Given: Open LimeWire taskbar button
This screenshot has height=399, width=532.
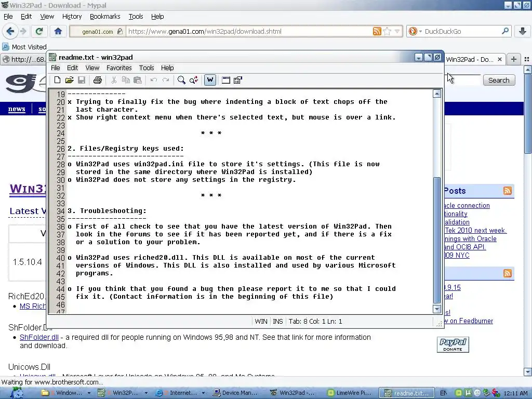Looking at the screenshot, I should pyautogui.click(x=350, y=393).
